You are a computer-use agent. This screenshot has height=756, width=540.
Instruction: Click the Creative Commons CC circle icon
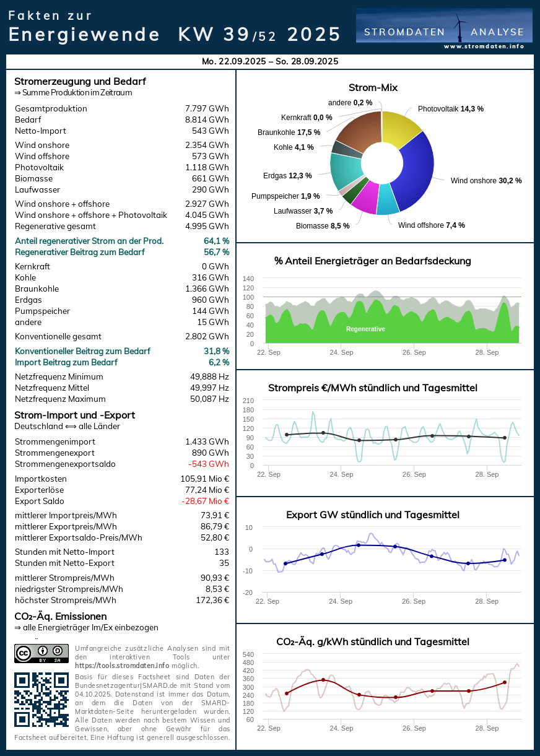click(x=24, y=652)
